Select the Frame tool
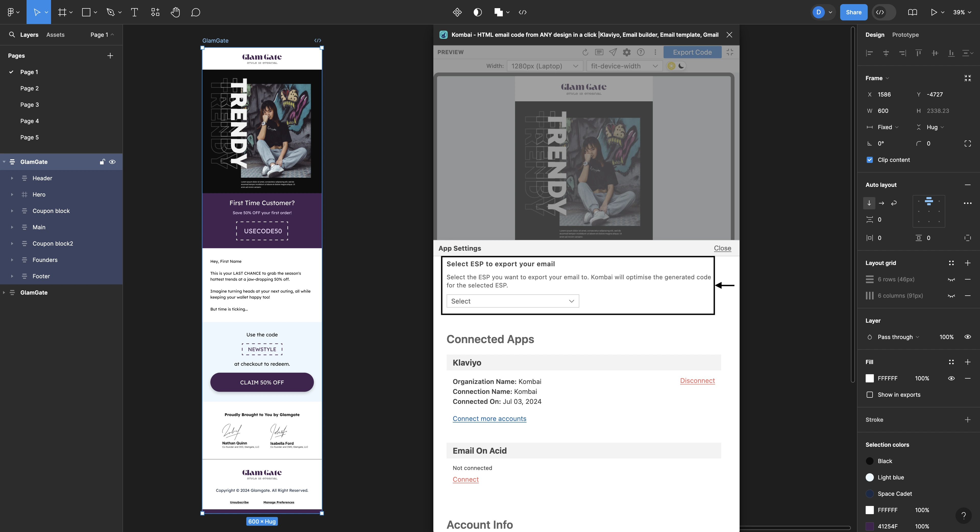 (62, 12)
